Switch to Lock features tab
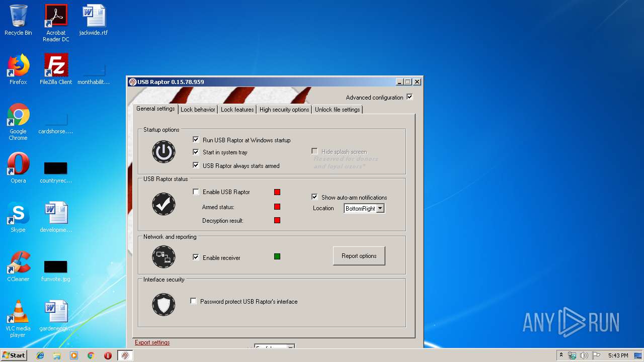Screen dimensions: 644x362 click(x=237, y=109)
